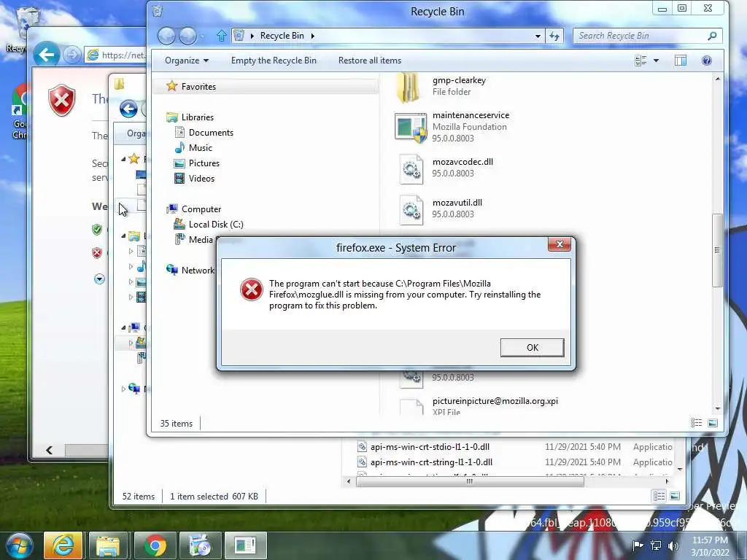This screenshot has width=747, height=560.
Task: Open Google Chrome from the taskbar
Action: (x=155, y=545)
